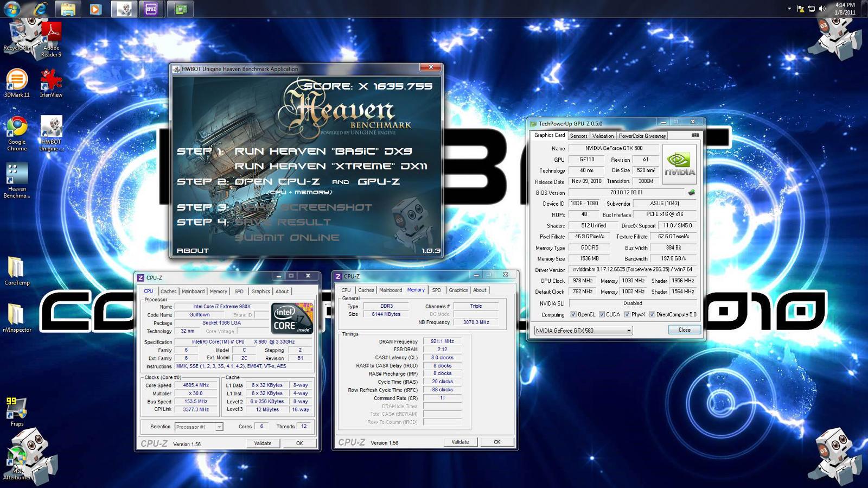Open SPD tab in left CPU-Z window
868x488 pixels.
click(239, 291)
